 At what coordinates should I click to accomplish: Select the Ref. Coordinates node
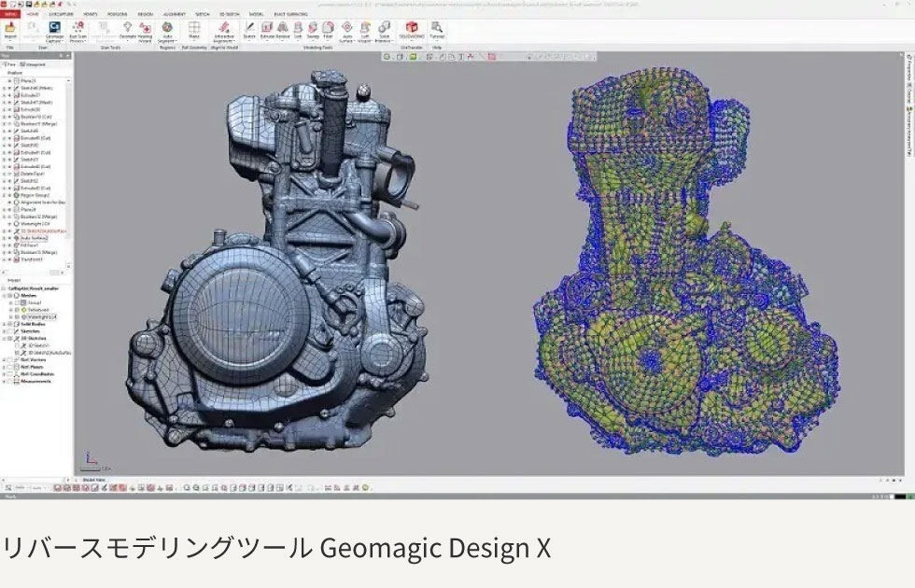(x=36, y=374)
